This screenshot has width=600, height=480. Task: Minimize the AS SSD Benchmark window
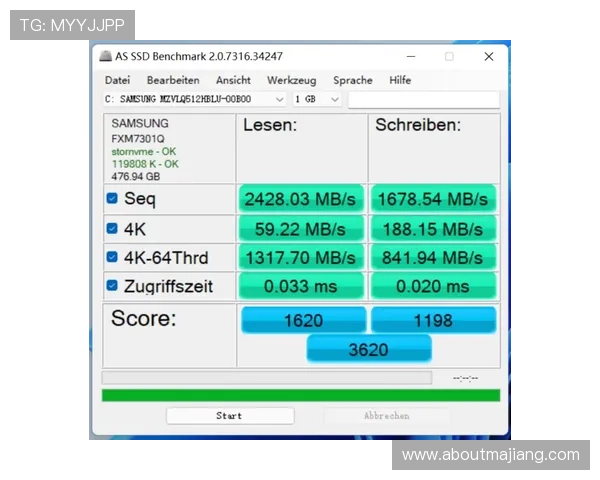411,57
